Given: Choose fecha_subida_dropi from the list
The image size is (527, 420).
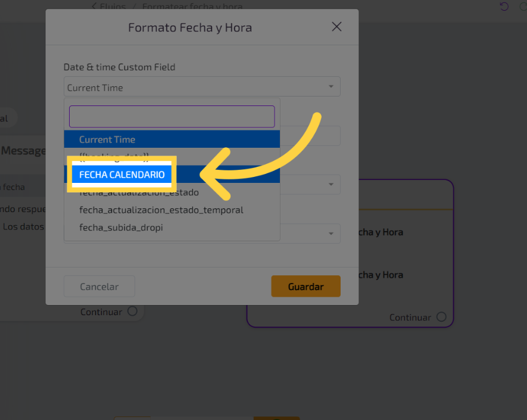Looking at the screenshot, I should pos(121,228).
